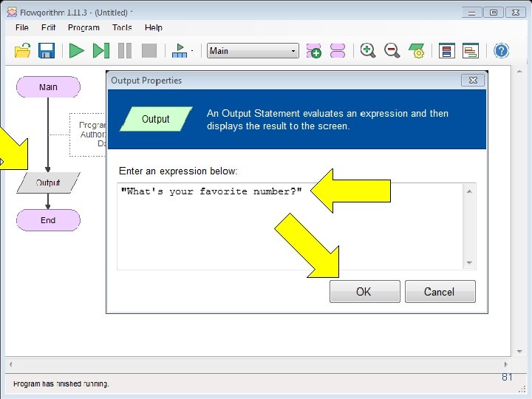Open the variable watch window icon
This screenshot has height=399, width=532.
(x=446, y=51)
